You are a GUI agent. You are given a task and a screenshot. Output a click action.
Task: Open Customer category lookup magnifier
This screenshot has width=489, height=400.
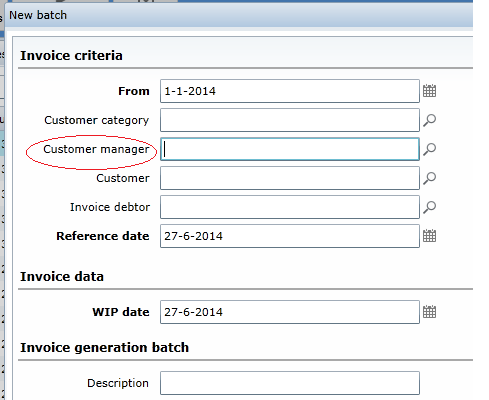point(429,120)
